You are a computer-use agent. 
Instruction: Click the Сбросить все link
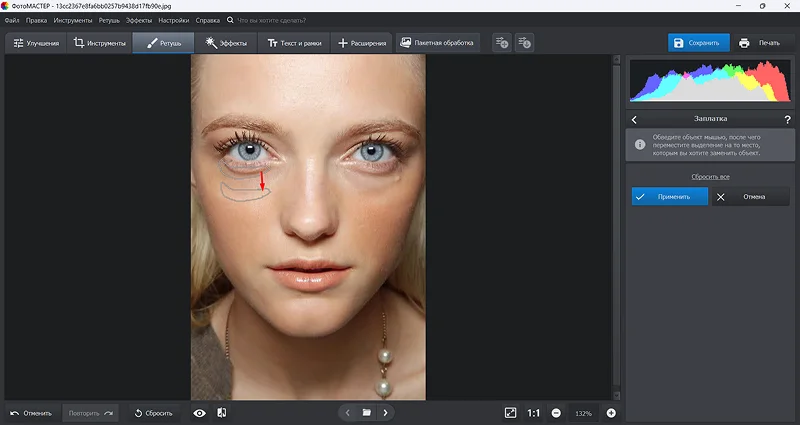(x=710, y=177)
